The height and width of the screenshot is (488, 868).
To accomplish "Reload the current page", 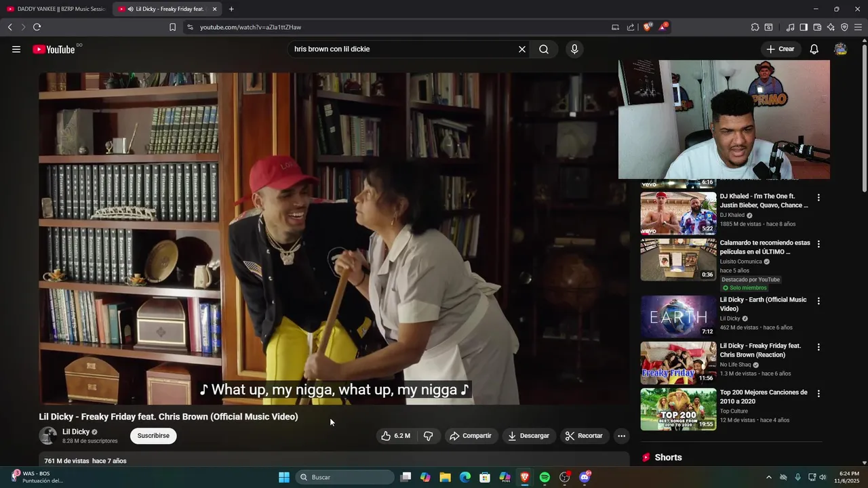I will coord(37,27).
